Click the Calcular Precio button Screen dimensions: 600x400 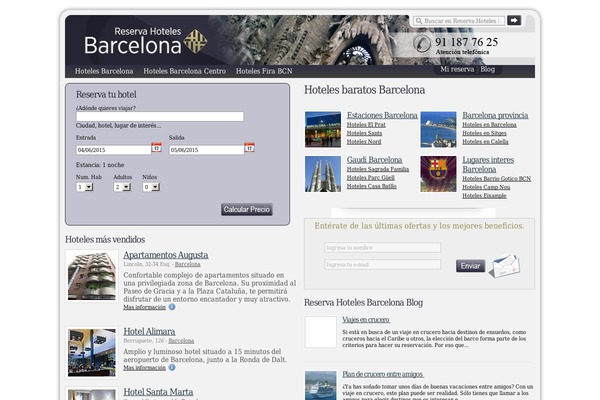point(247,209)
